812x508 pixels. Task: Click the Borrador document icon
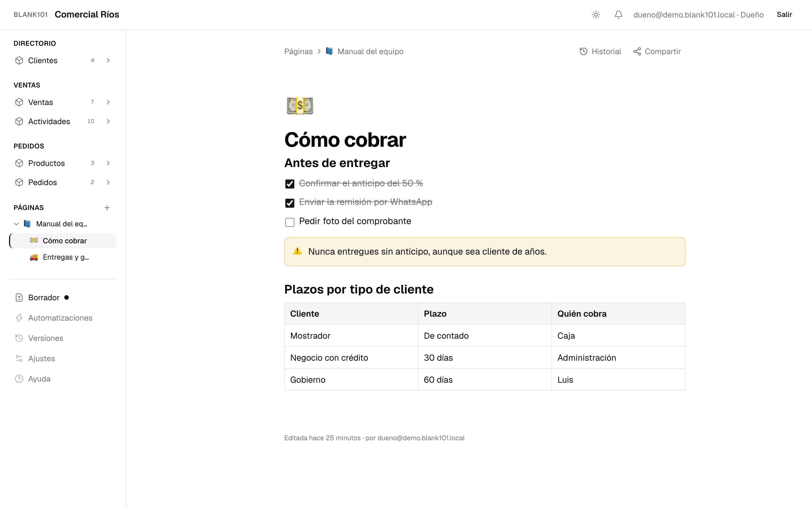point(19,298)
